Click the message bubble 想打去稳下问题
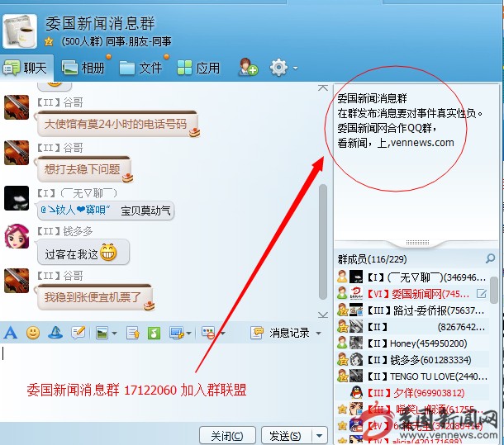Viewport: 504px width, 445px height. [x=83, y=169]
